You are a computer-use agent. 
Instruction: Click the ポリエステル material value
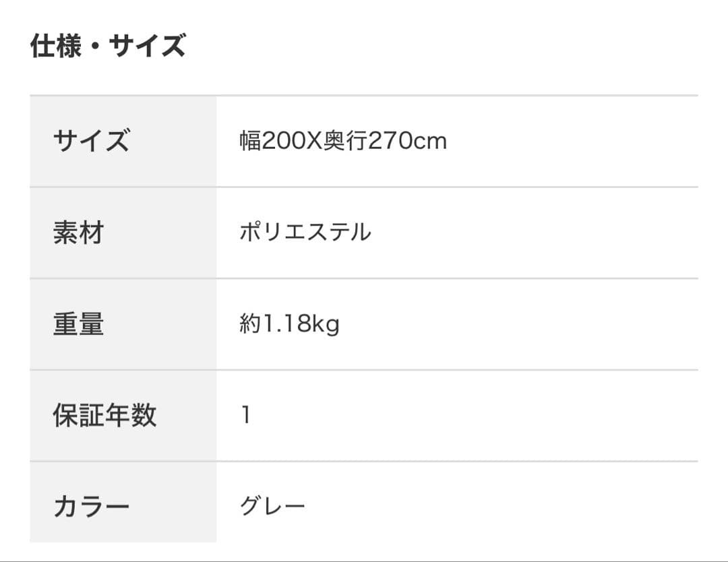point(305,232)
